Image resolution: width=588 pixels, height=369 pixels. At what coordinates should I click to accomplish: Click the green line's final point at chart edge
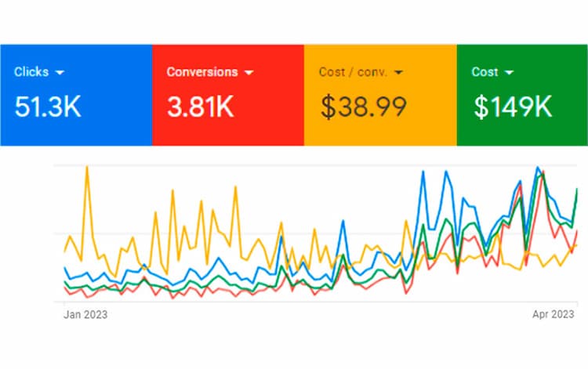578,190
